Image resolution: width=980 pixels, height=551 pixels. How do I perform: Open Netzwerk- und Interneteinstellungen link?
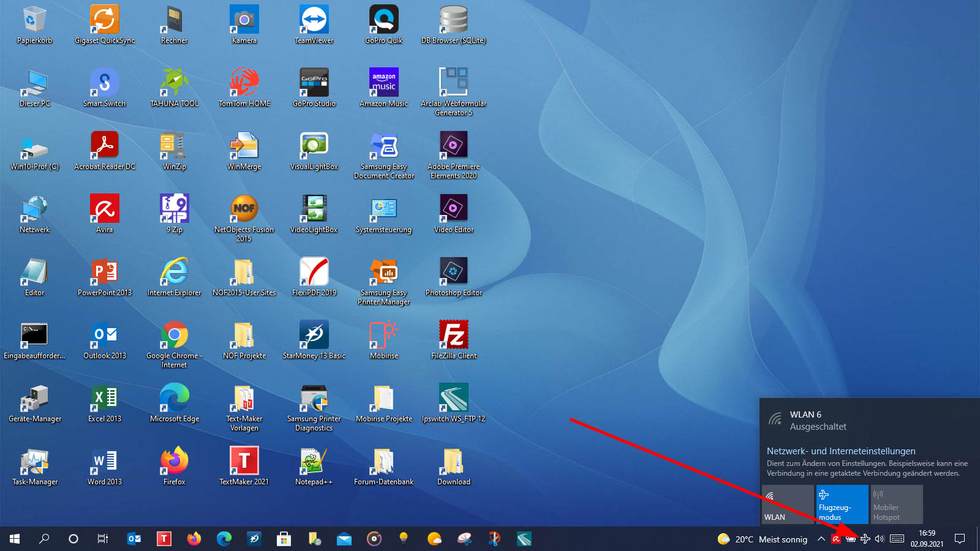[841, 451]
